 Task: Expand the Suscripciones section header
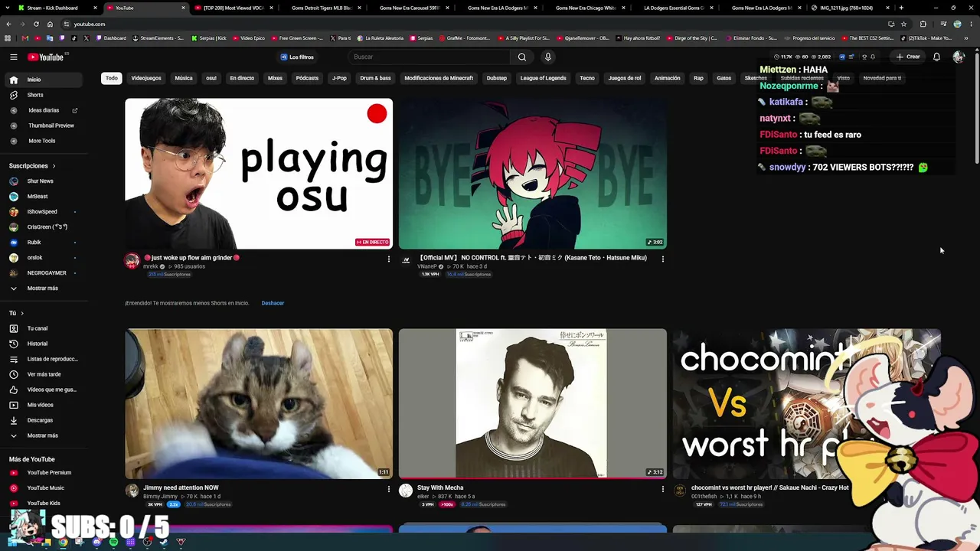click(32, 166)
